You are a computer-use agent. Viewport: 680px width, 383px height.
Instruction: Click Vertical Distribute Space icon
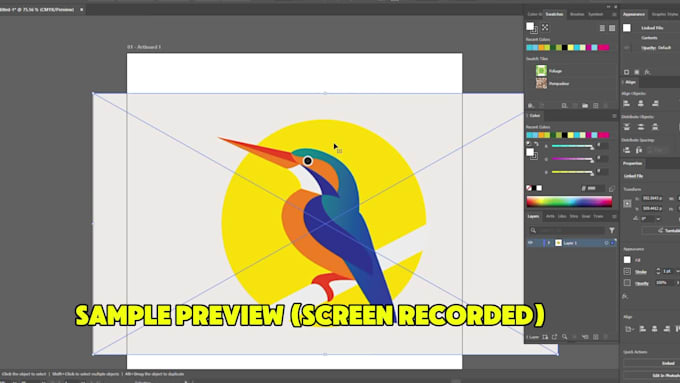tap(626, 150)
